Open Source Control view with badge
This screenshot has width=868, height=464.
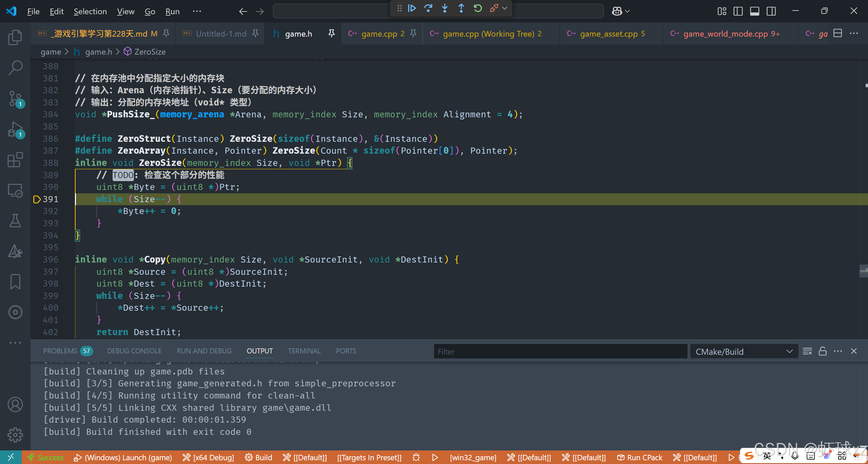click(15, 99)
